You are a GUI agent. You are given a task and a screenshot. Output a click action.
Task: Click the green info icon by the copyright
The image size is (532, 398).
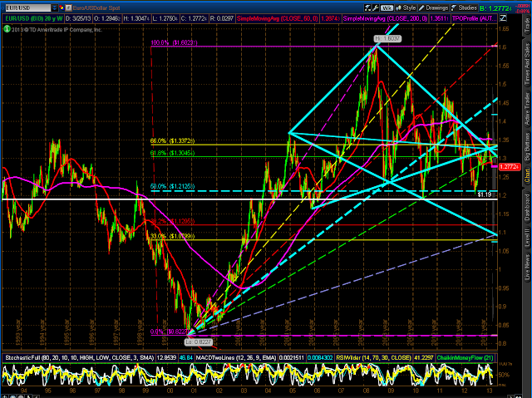tap(7, 29)
